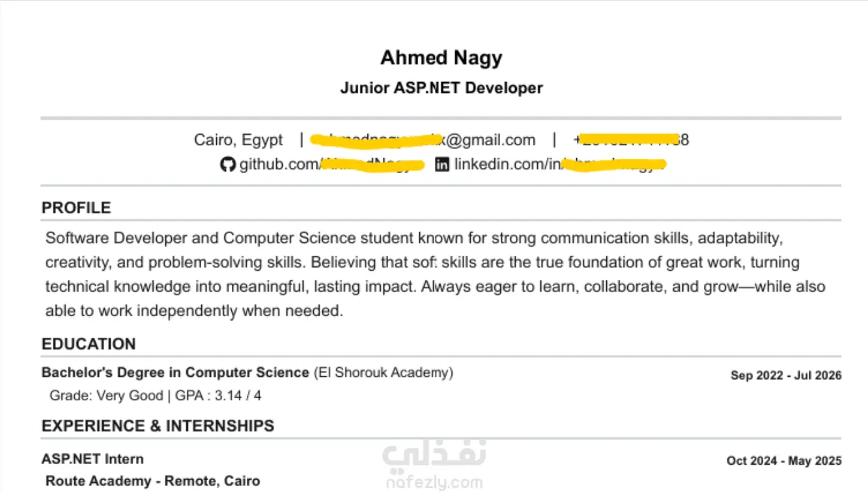Screen dimensions: 868x492
Task: Click the Oct 2024 - May 2025 date
Action: 784,461
